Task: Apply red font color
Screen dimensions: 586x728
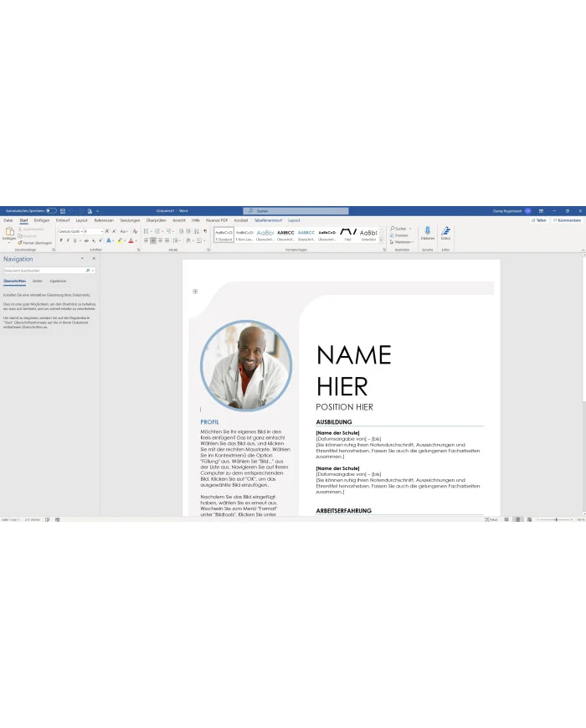Action: pyautogui.click(x=131, y=240)
